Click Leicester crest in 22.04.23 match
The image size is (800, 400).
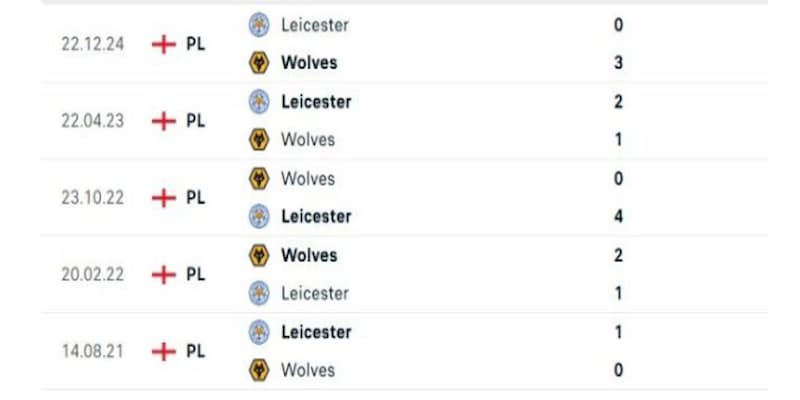[259, 102]
